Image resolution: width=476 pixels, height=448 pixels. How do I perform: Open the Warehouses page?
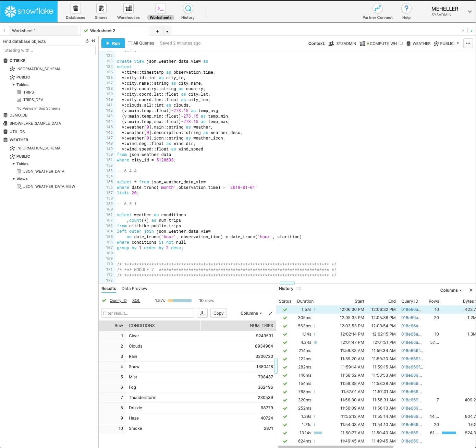coord(129,12)
